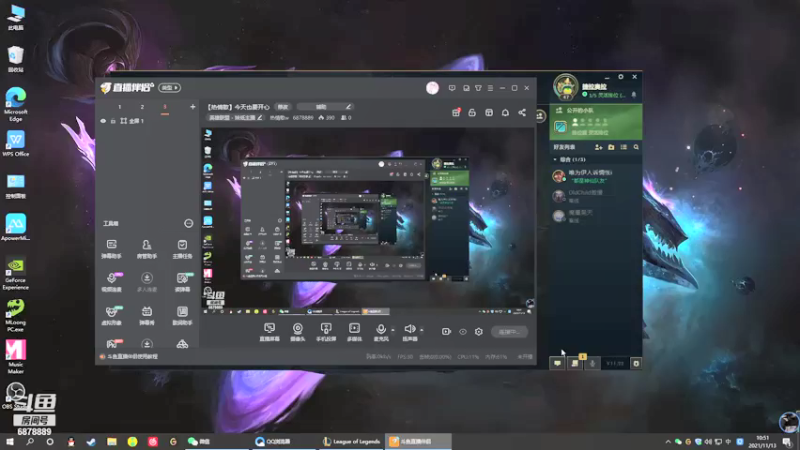The height and width of the screenshot is (450, 800).
Task: Switch the 经典 mode pill toggle
Action: (169, 88)
